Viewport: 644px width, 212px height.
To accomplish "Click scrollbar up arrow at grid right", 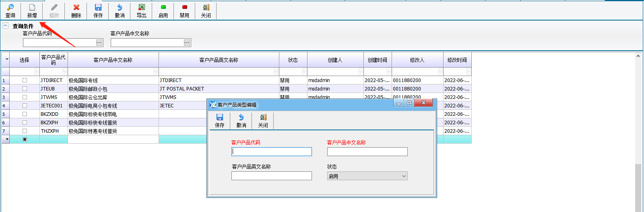I will tap(638, 56).
